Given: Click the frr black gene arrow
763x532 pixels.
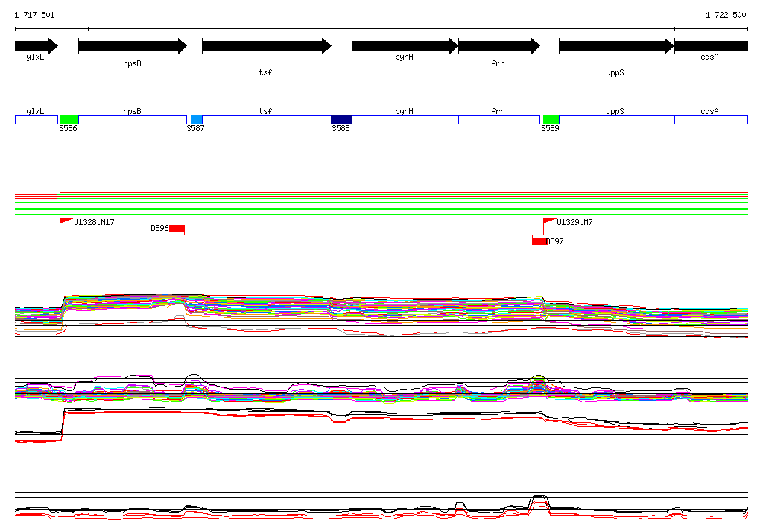Looking at the screenshot, I should click(x=499, y=46).
